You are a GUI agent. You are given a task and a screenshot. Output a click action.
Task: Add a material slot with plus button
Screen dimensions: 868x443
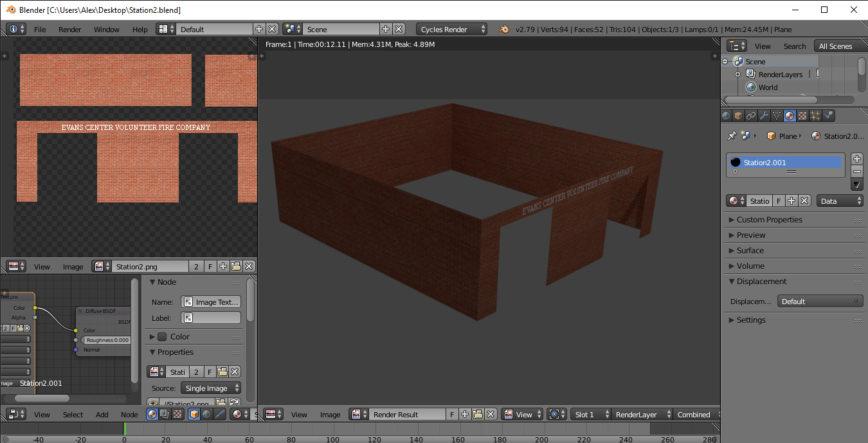(856, 158)
